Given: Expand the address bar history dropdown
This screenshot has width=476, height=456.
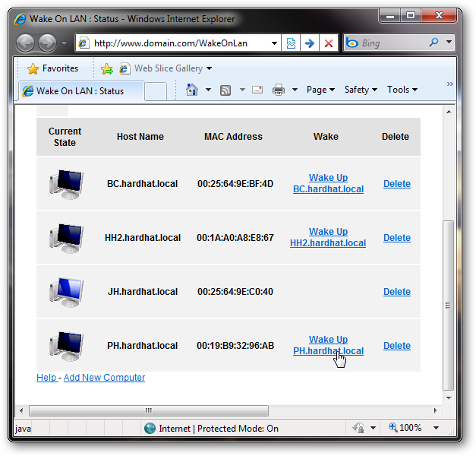Looking at the screenshot, I should pyautogui.click(x=274, y=43).
